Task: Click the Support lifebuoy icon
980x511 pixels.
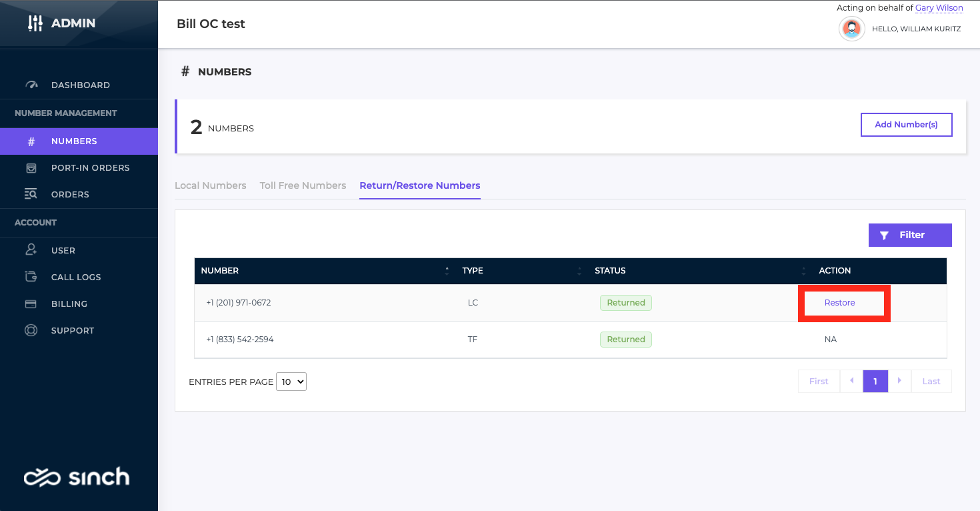Action: pos(31,330)
